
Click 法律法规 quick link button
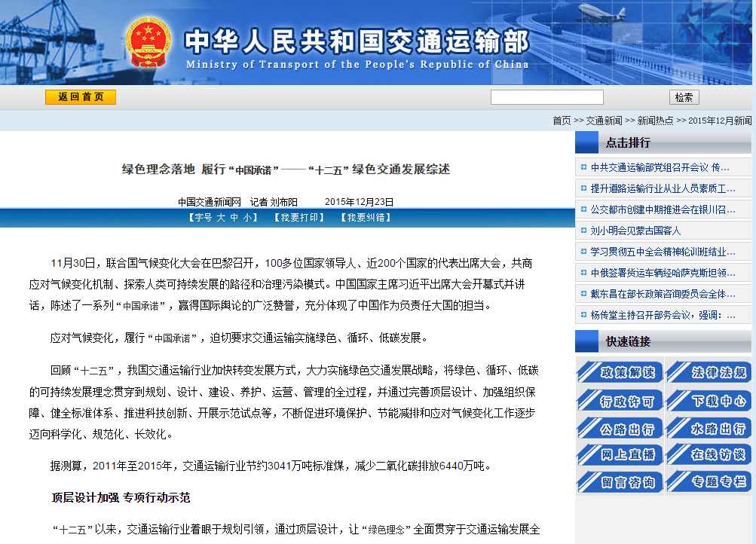point(709,372)
